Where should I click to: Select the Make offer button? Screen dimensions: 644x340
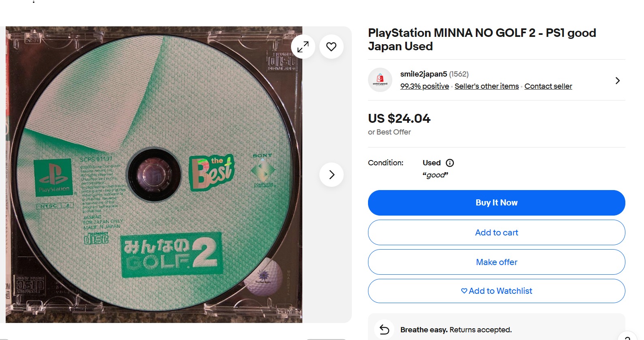pyautogui.click(x=496, y=262)
